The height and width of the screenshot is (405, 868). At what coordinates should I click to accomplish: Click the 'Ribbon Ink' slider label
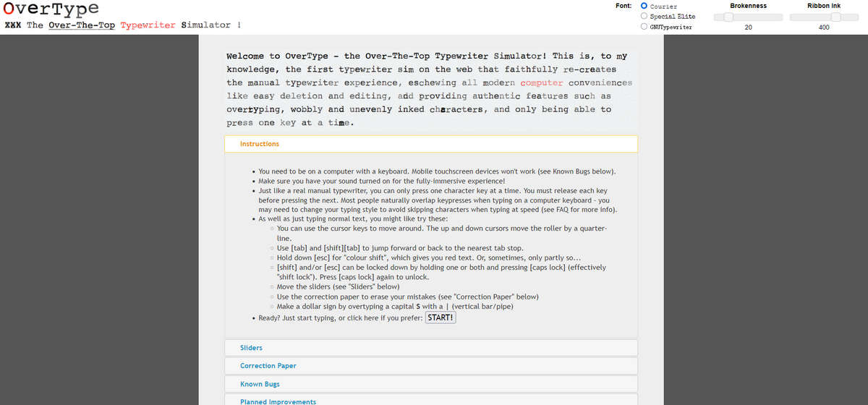pyautogui.click(x=824, y=6)
